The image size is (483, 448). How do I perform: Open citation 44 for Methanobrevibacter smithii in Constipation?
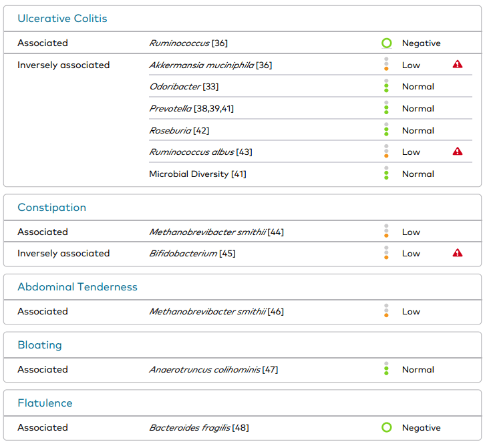275,232
